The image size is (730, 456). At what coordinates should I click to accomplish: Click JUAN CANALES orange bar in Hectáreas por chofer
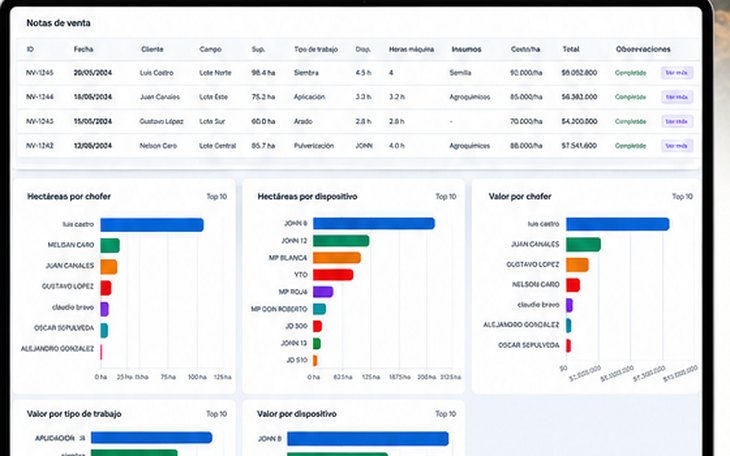tap(108, 266)
